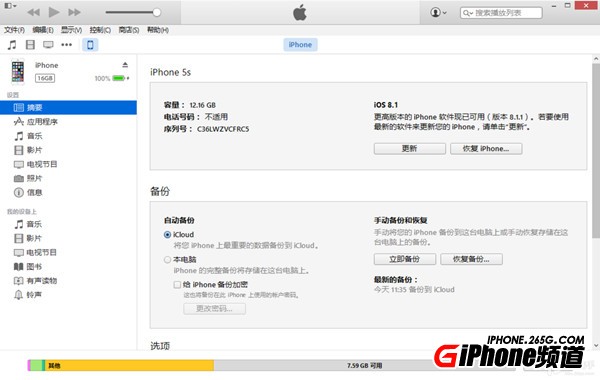Rewind to previous track

point(34,12)
